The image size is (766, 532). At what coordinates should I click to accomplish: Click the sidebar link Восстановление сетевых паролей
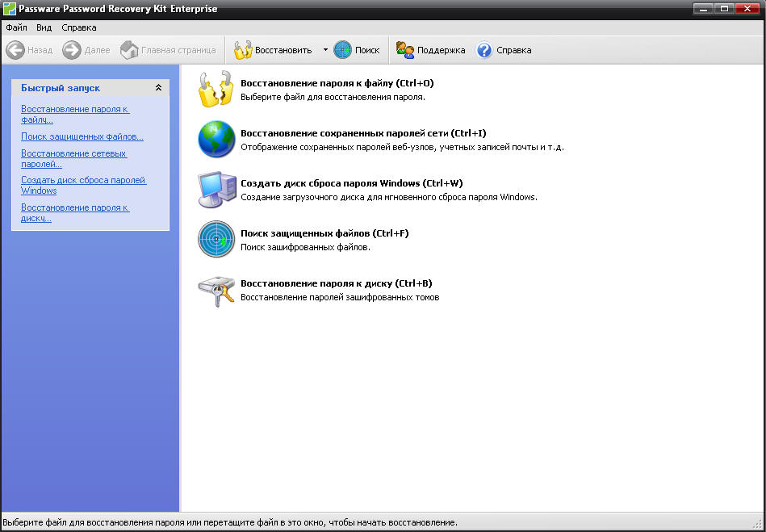(x=73, y=159)
